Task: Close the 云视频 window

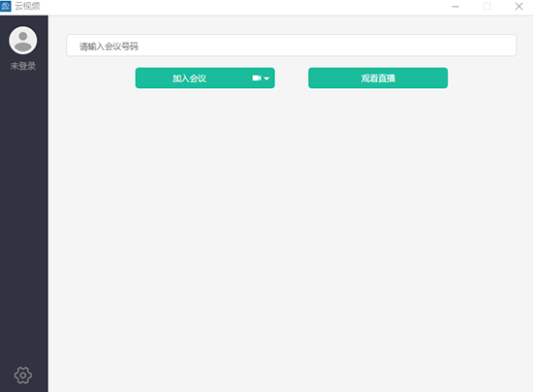Action: click(518, 7)
